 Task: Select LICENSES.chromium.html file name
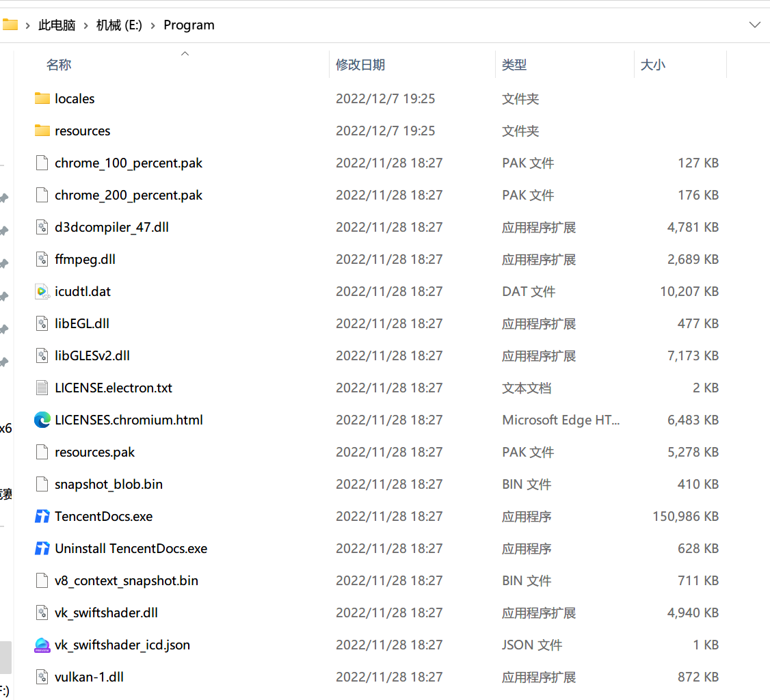point(129,420)
